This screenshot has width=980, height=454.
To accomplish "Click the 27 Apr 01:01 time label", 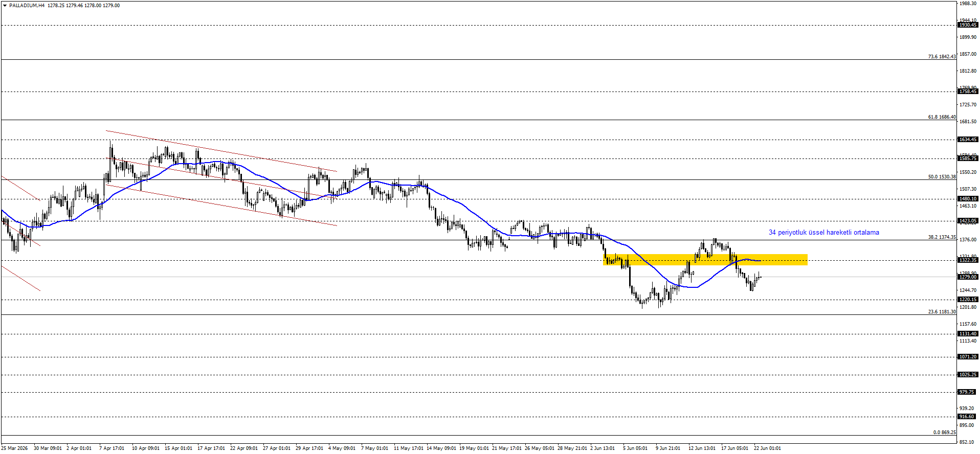I will tap(276, 448).
